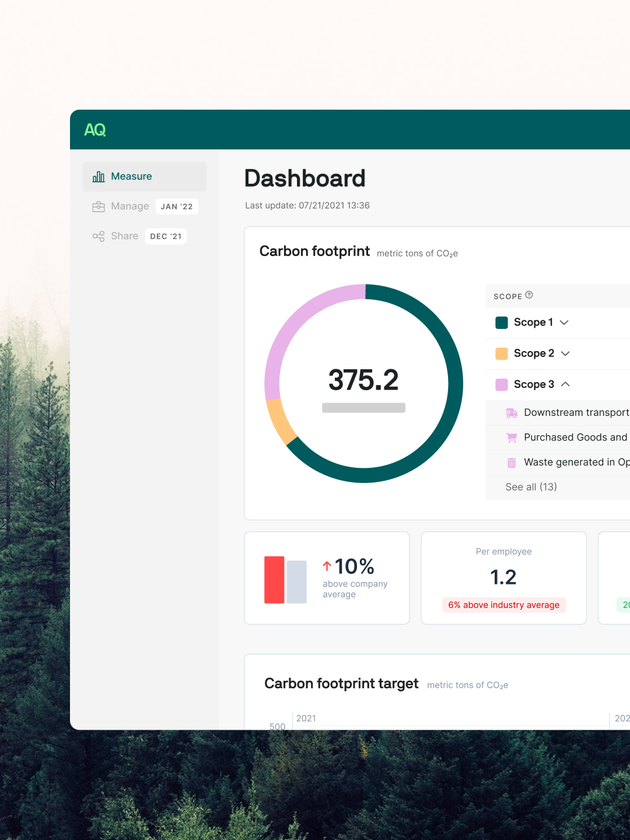Click the 10% above company average text
The image size is (630, 840).
(x=355, y=577)
